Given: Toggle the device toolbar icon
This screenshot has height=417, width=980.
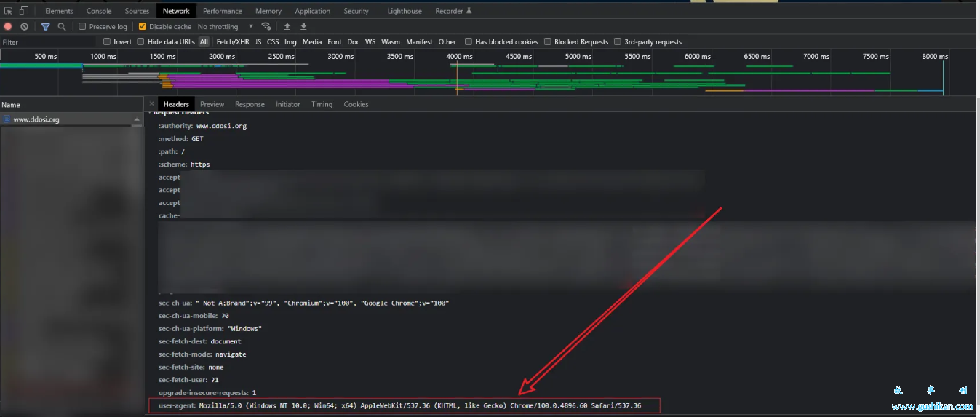Looking at the screenshot, I should [x=23, y=11].
